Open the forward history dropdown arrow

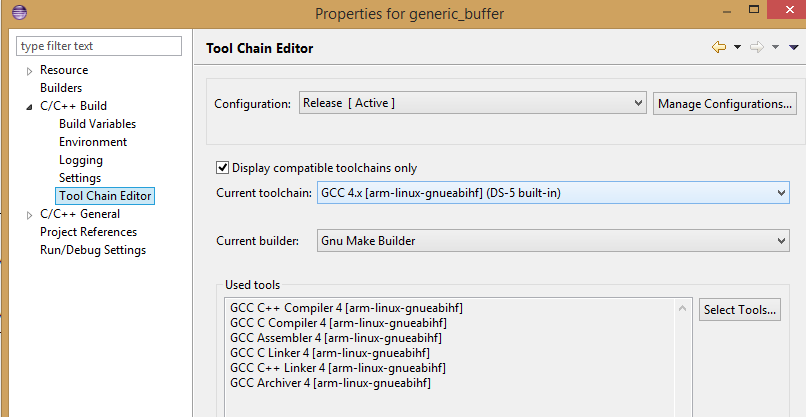[776, 47]
